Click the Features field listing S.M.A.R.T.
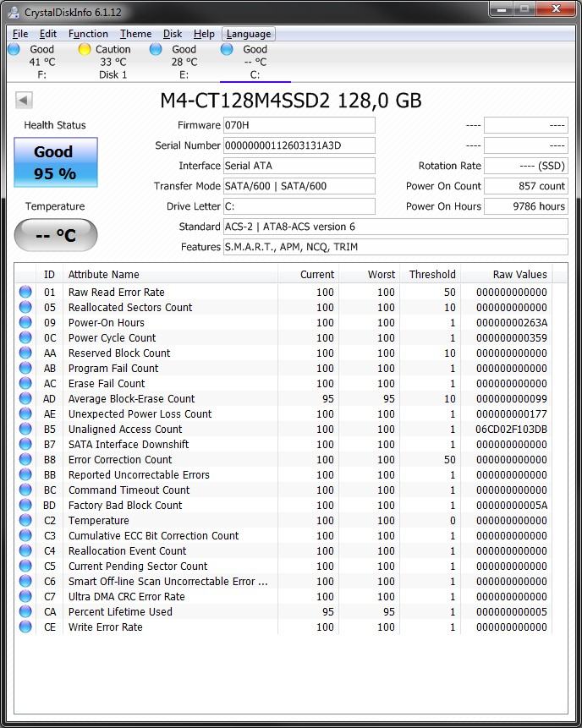The image size is (582, 728). pos(395,247)
